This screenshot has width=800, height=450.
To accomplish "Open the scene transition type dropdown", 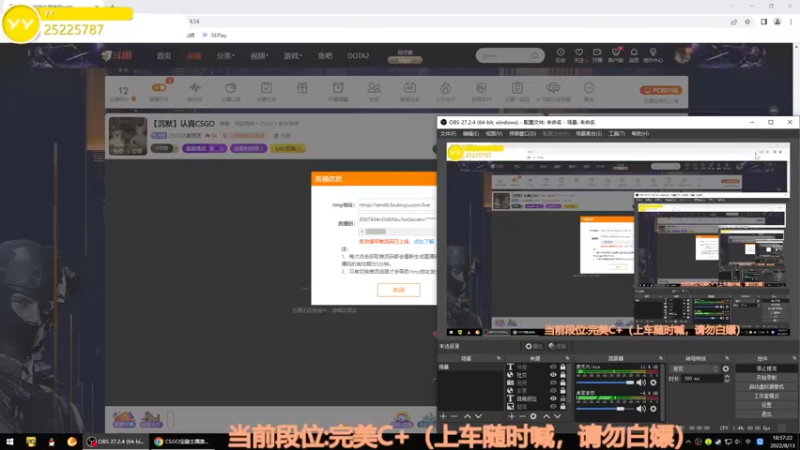I will pyautogui.click(x=694, y=368).
